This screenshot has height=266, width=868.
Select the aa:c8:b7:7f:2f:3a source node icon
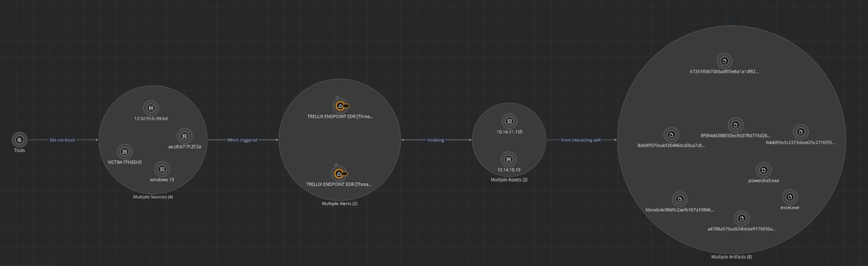coord(184,136)
